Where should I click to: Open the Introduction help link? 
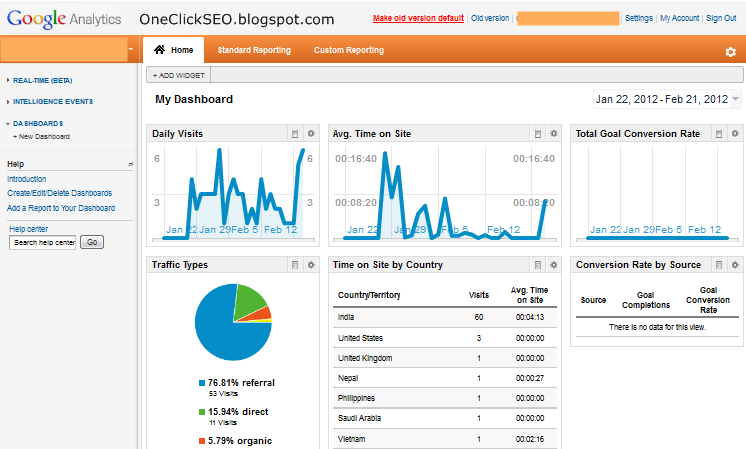coord(27,179)
